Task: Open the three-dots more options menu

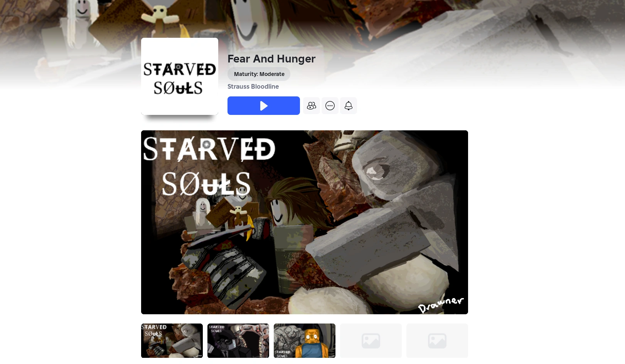Action: (x=330, y=106)
